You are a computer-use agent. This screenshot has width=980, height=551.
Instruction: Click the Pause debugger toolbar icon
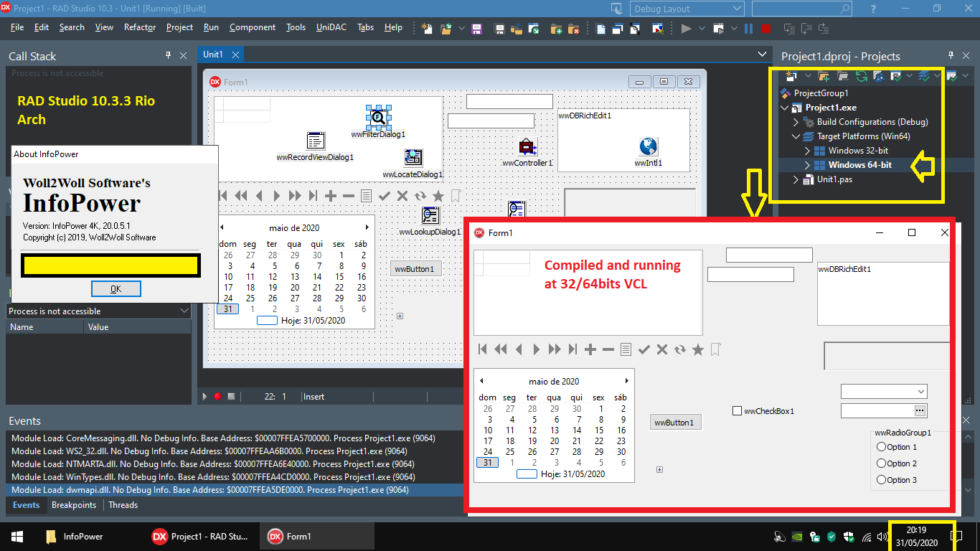748,29
